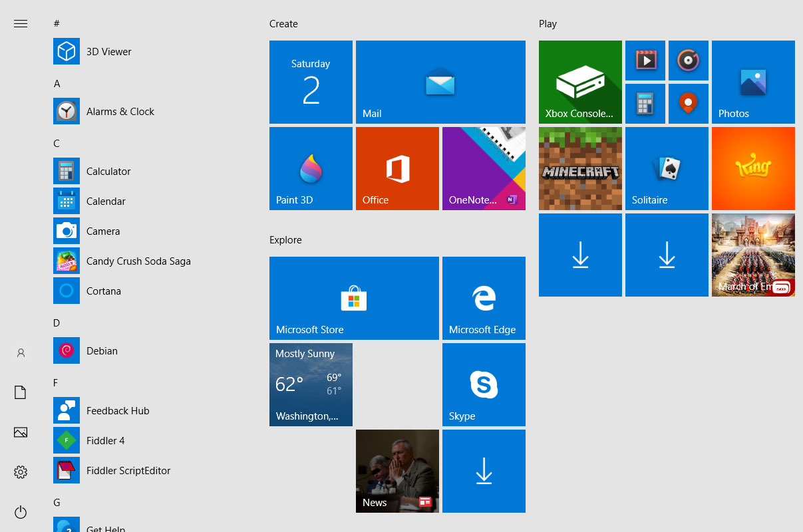Open the hamburger menu at the top of the sidebar
The width and height of the screenshot is (803, 532).
(x=21, y=24)
